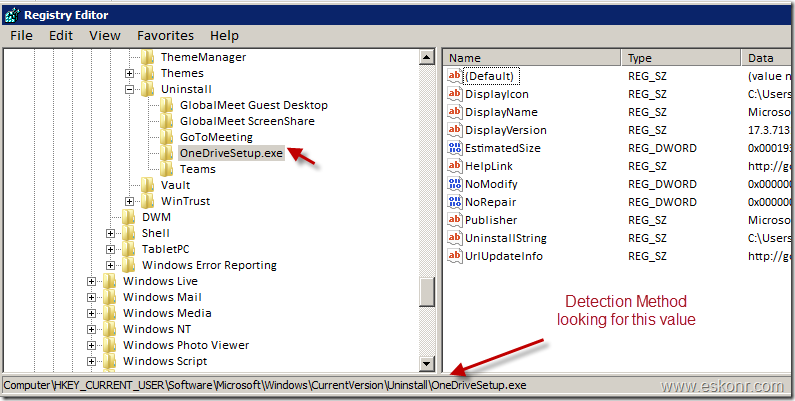Select the Vault key label
This screenshot has width=795, height=401.
point(175,185)
